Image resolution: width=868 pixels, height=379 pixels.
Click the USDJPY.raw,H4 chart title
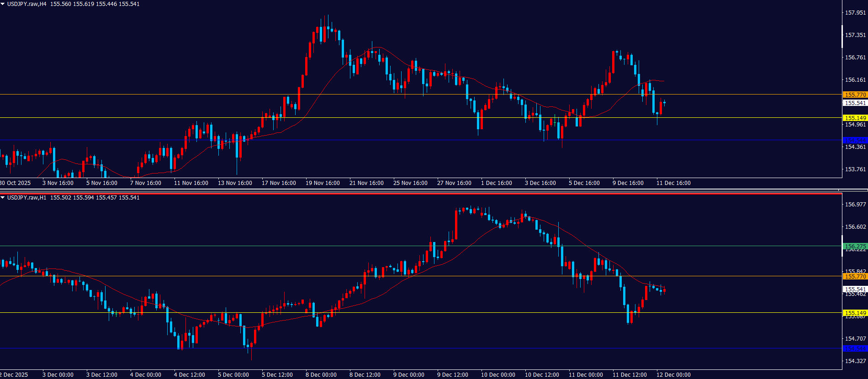[x=26, y=4]
